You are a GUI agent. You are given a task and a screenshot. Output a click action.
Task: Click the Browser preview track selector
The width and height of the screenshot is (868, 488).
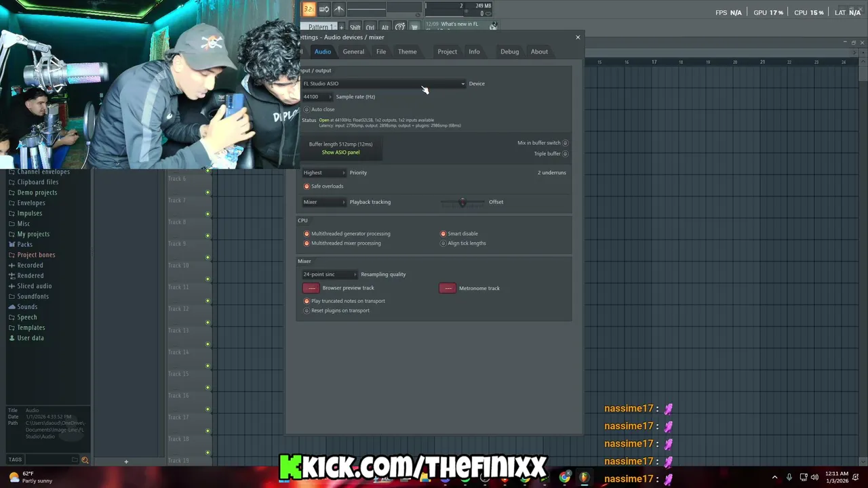[x=311, y=288]
